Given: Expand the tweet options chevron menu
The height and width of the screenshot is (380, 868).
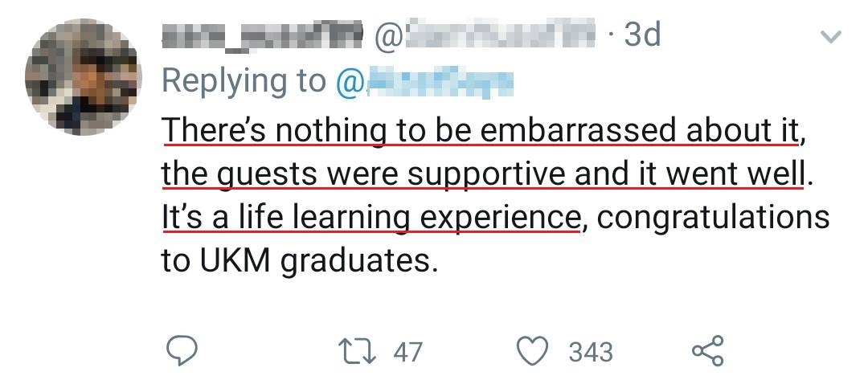Looking at the screenshot, I should 830,36.
